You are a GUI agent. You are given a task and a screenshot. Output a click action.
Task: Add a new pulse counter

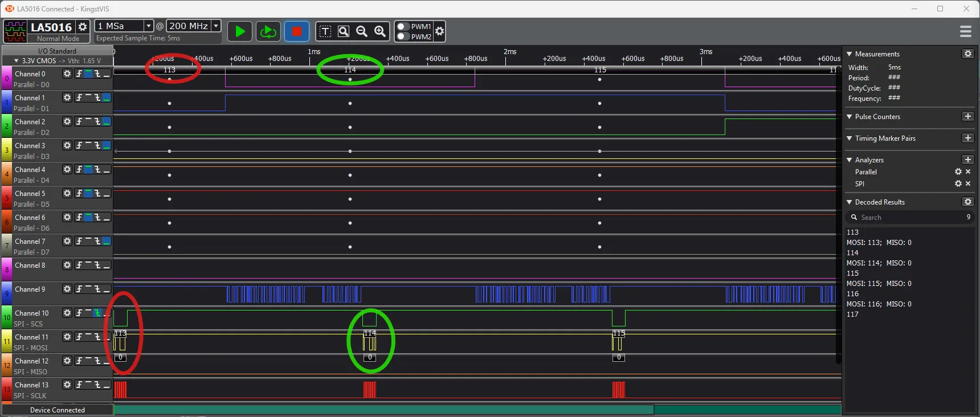(x=968, y=116)
